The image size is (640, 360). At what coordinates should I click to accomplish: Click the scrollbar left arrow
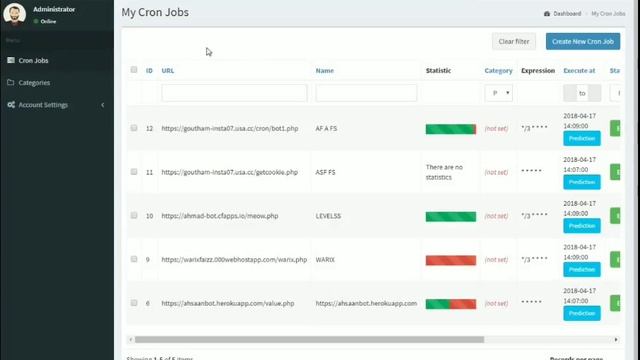[x=131, y=340]
